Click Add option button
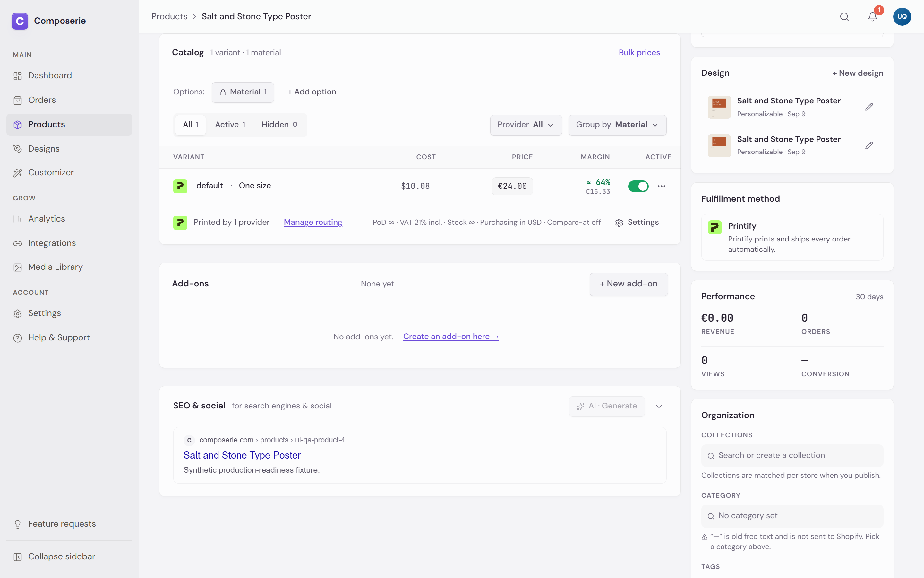 click(x=312, y=92)
